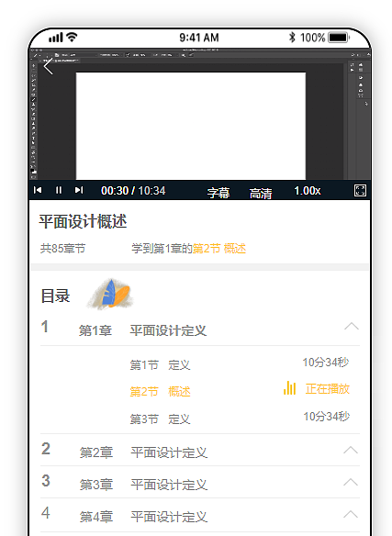Screen dimensions: 392x536
Task: Click the 第1节 duration 10分34秒
Action: [x=326, y=362]
